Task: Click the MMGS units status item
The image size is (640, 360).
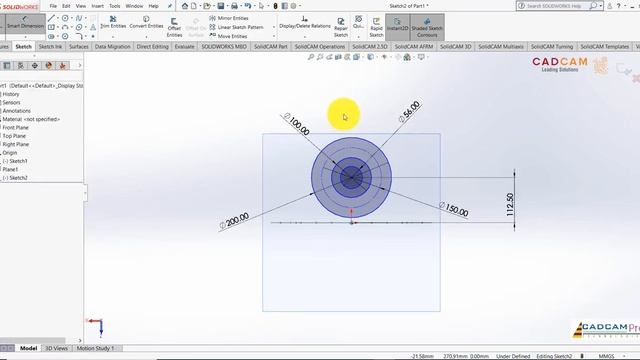Action: pyautogui.click(x=606, y=356)
